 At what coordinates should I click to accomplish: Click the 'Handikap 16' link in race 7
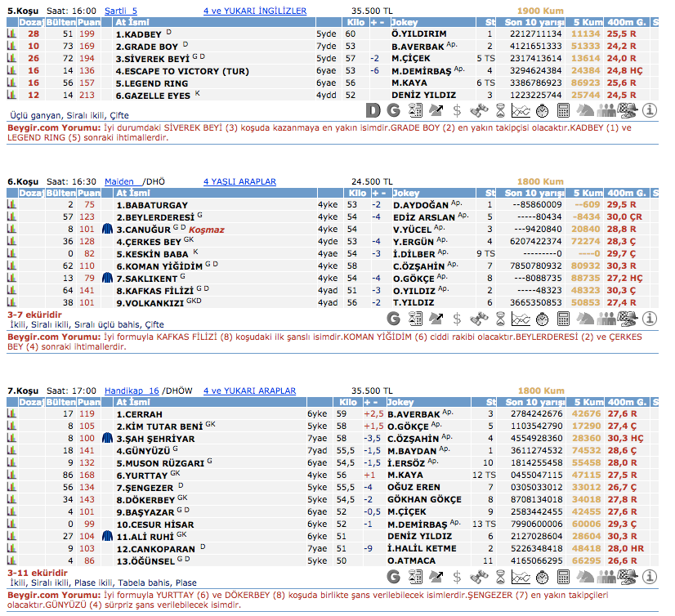131,391
